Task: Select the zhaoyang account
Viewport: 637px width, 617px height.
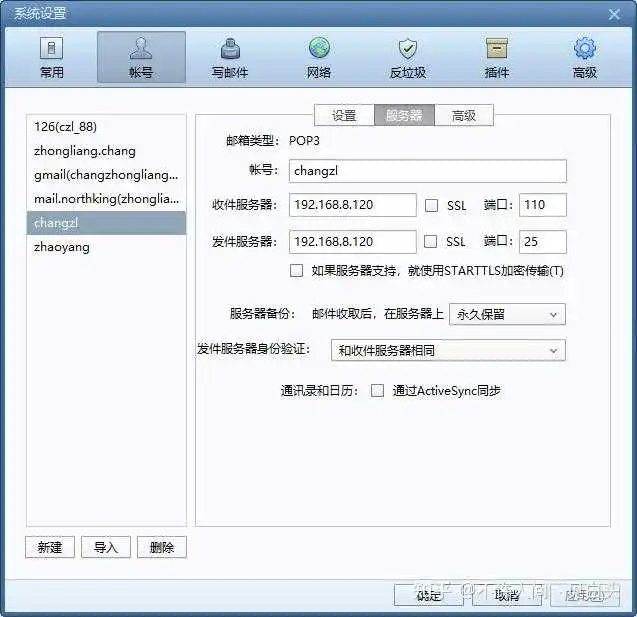Action: tap(106, 247)
